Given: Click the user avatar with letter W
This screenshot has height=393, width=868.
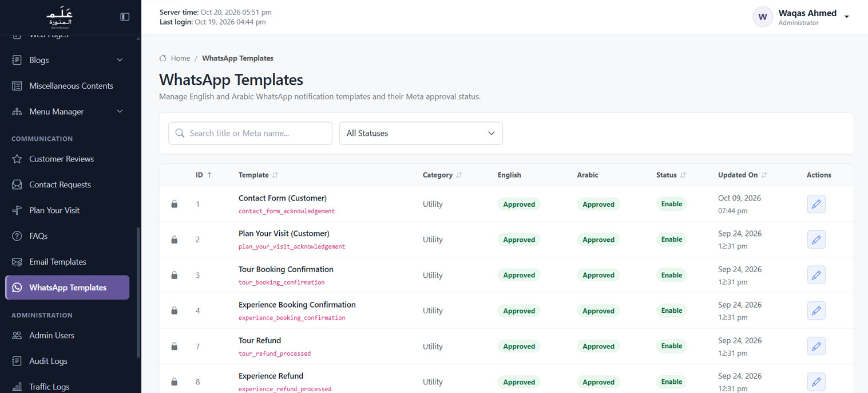Looking at the screenshot, I should click(x=763, y=17).
